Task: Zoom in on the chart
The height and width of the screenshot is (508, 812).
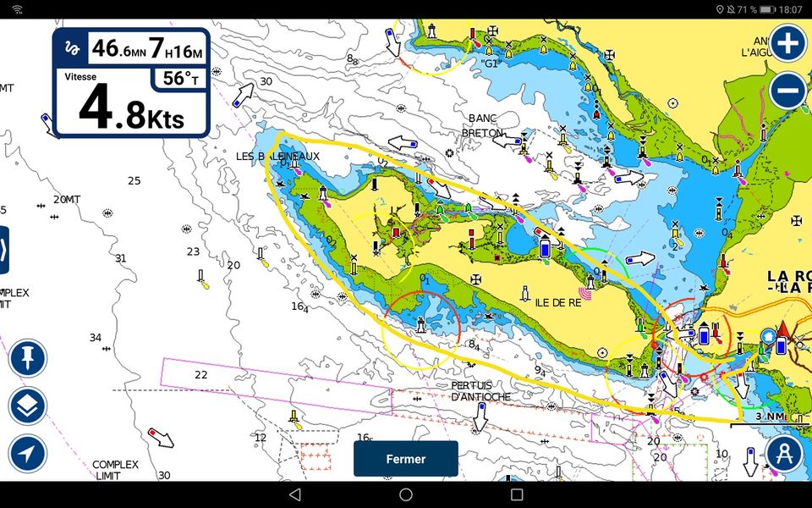Action: (787, 43)
